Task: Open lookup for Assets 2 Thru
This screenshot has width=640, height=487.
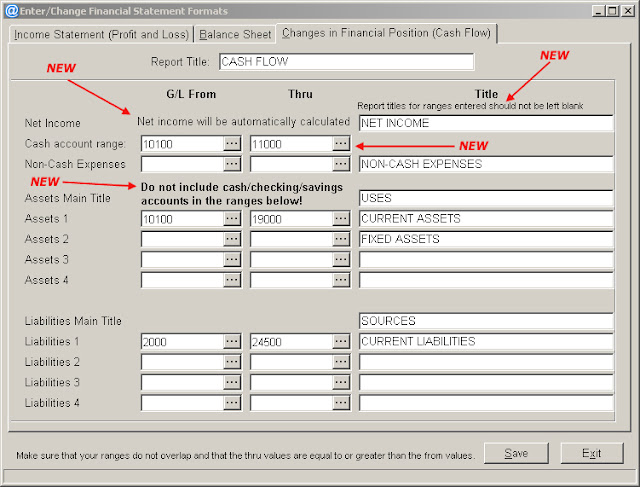Action: [341, 239]
